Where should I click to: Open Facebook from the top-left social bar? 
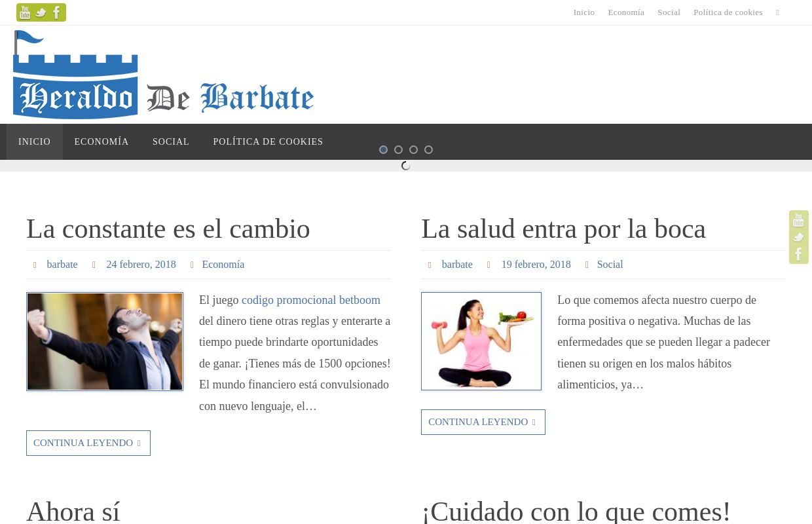click(x=56, y=12)
